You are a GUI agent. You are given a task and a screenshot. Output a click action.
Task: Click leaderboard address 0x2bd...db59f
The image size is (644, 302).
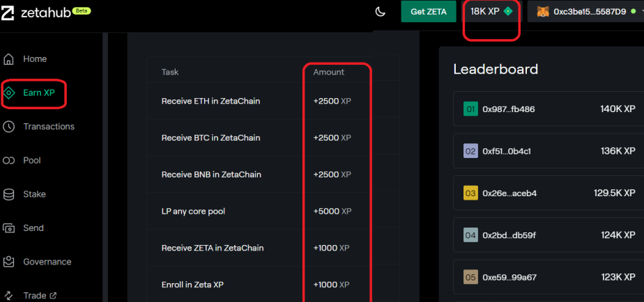pos(509,235)
